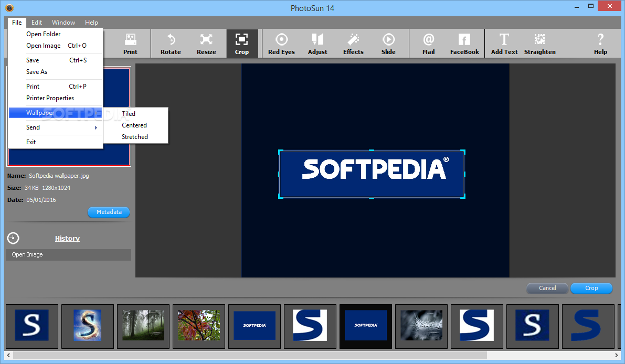Click the Cancel button
This screenshot has width=625, height=364.
[x=547, y=288]
